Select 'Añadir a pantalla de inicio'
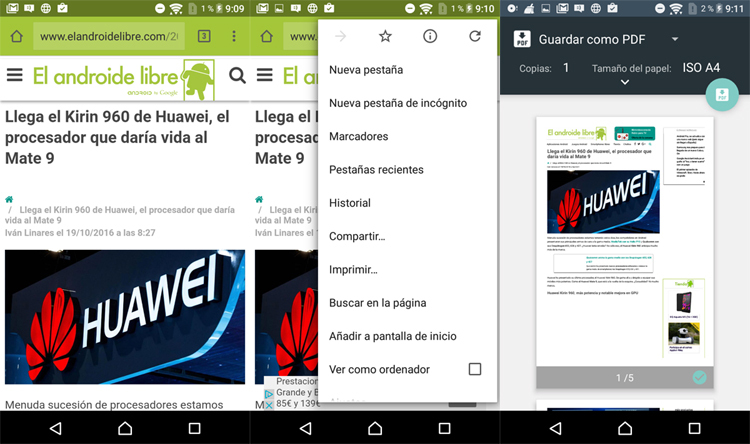Viewport: 750px width, 444px height. coord(392,336)
